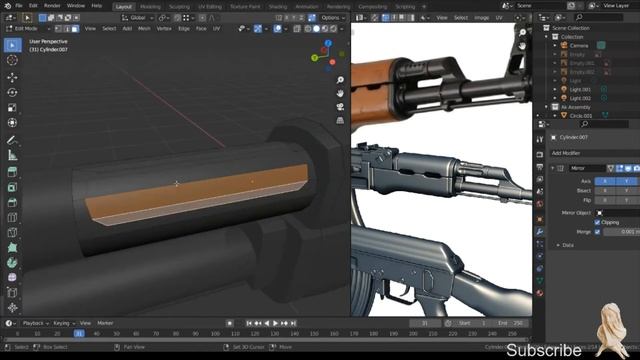The image size is (640, 360).
Task: Toggle Flip X button
Action: click(x=605, y=200)
